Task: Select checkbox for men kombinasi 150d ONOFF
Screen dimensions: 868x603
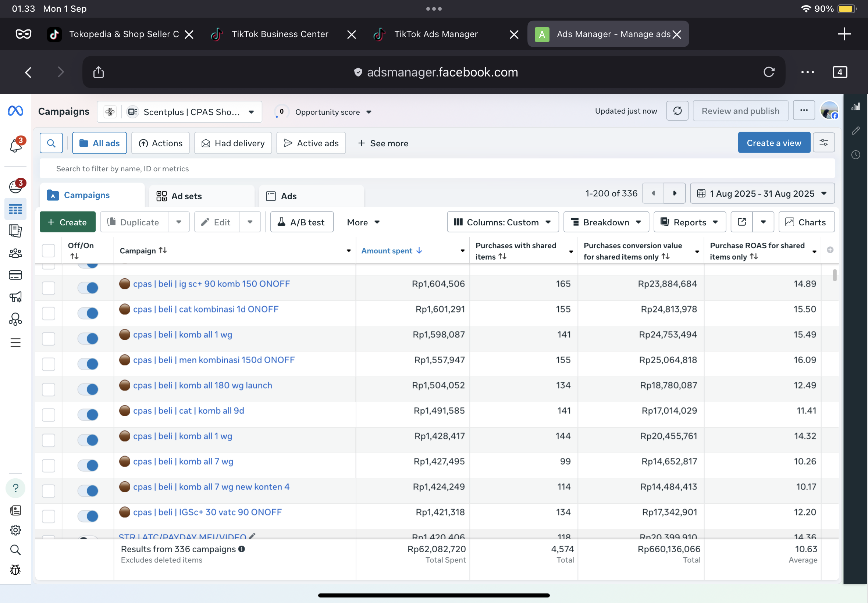Action: point(49,364)
